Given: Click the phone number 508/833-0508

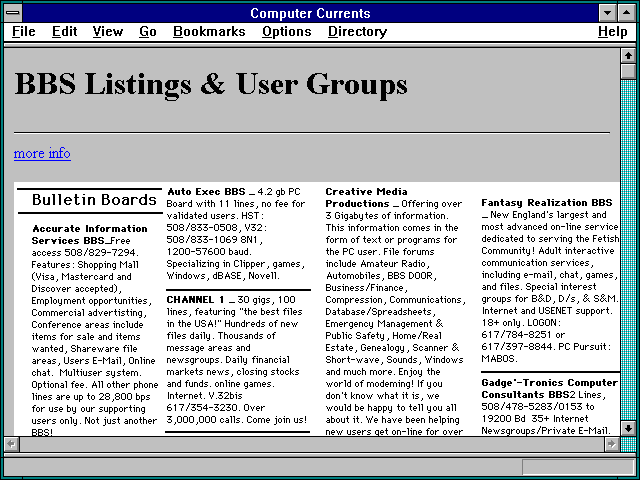Looking at the screenshot, I should (202, 228).
